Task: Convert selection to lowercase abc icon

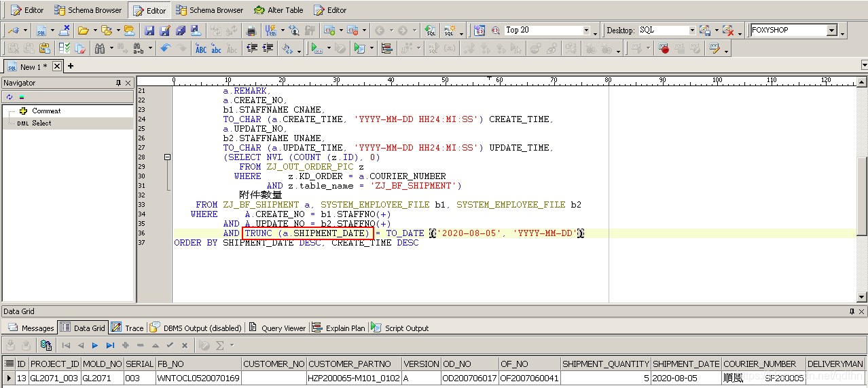Action: (x=217, y=48)
